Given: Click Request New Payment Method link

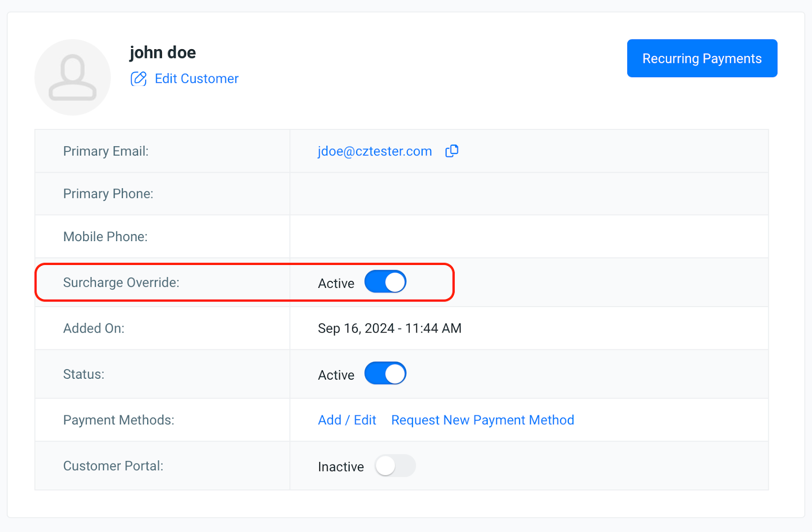Looking at the screenshot, I should coord(483,420).
